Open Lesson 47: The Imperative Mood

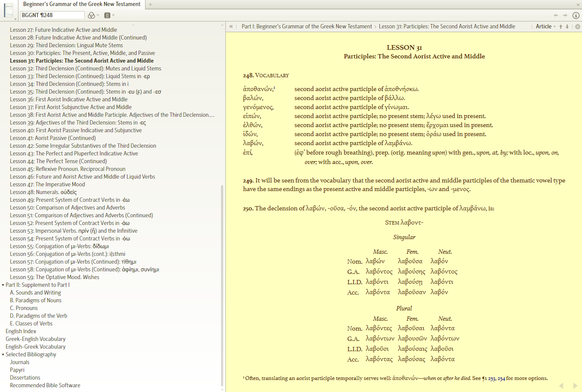pyautogui.click(x=48, y=185)
